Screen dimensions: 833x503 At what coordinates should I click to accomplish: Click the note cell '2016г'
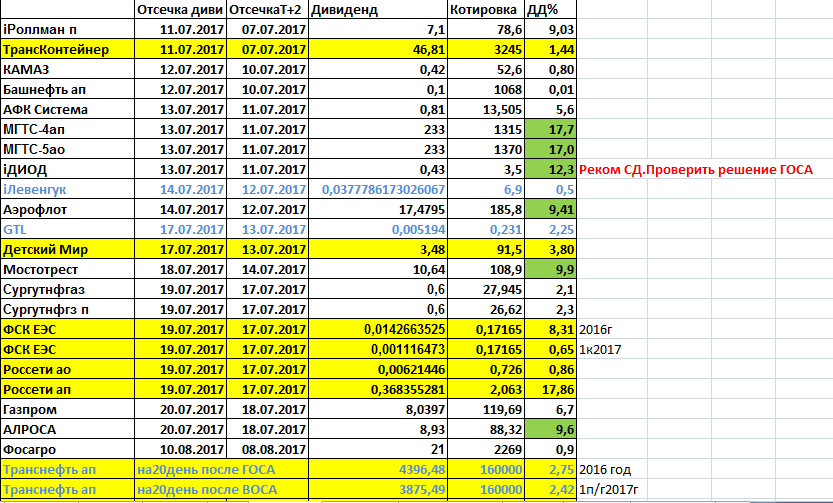tap(596, 329)
